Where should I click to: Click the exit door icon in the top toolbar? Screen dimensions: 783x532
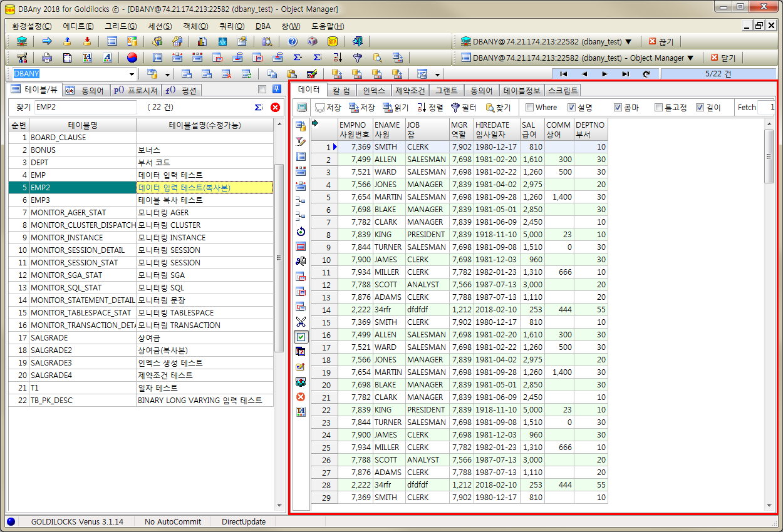click(358, 42)
